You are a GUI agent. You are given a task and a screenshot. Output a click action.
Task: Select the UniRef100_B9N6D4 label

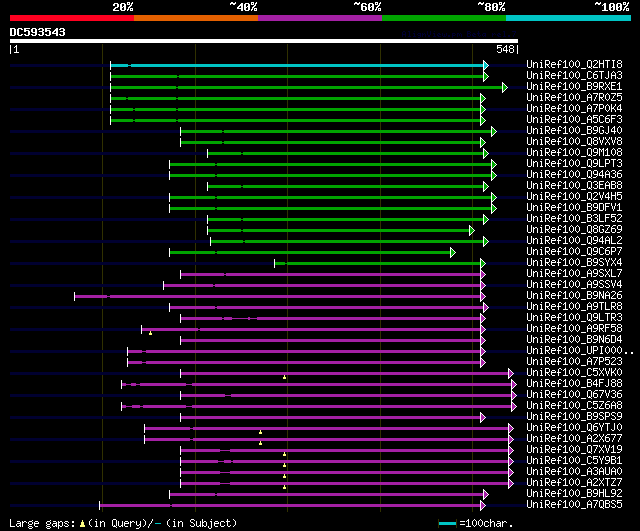click(x=574, y=340)
